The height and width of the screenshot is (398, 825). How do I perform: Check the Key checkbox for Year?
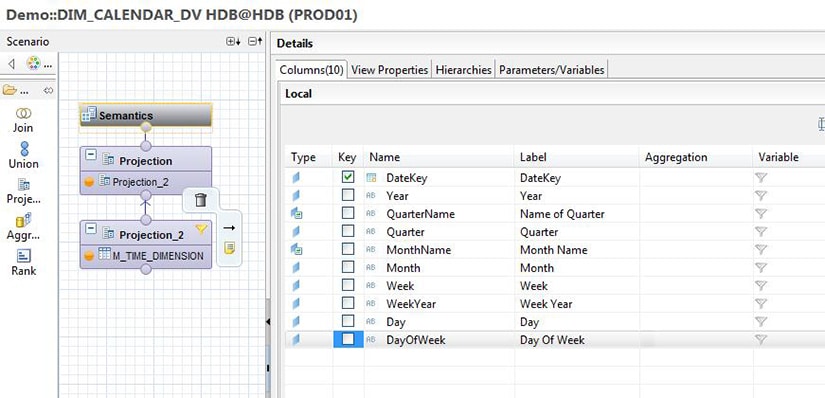pyautogui.click(x=348, y=195)
